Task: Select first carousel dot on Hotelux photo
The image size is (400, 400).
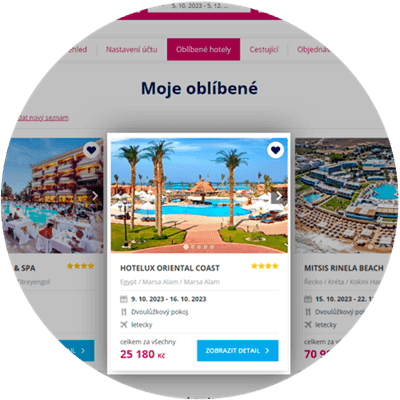Action: click(x=186, y=247)
